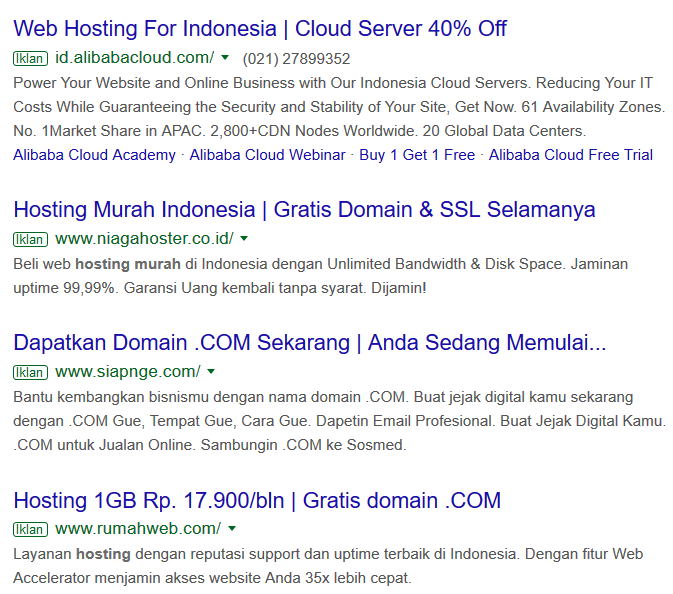This screenshot has height=594, width=673.
Task: Select the Buy 1 Get 1 Free sitelink
Action: pos(417,155)
